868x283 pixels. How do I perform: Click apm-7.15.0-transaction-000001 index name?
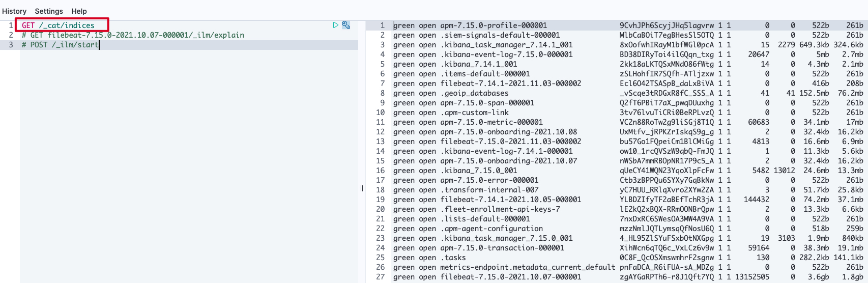(x=502, y=248)
